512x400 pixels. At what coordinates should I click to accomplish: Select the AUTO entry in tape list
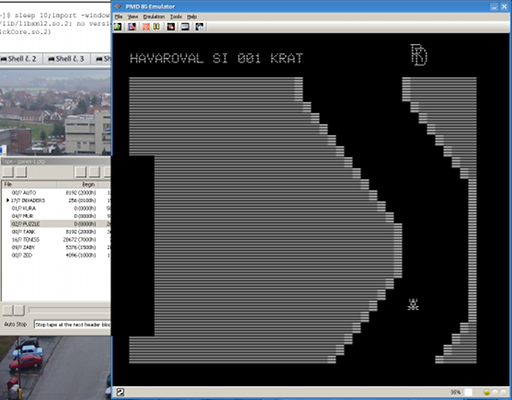24,193
